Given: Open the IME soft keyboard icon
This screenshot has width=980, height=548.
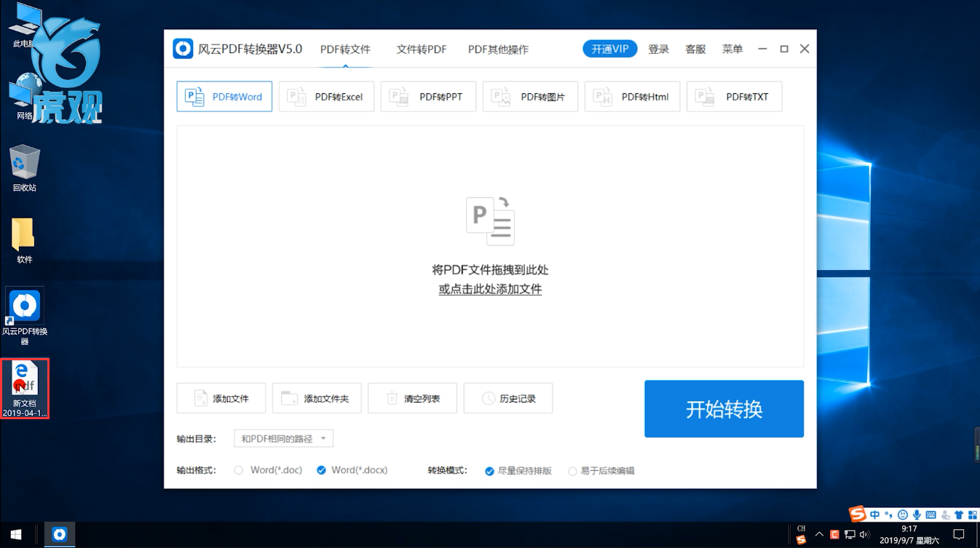Looking at the screenshot, I should (x=930, y=515).
